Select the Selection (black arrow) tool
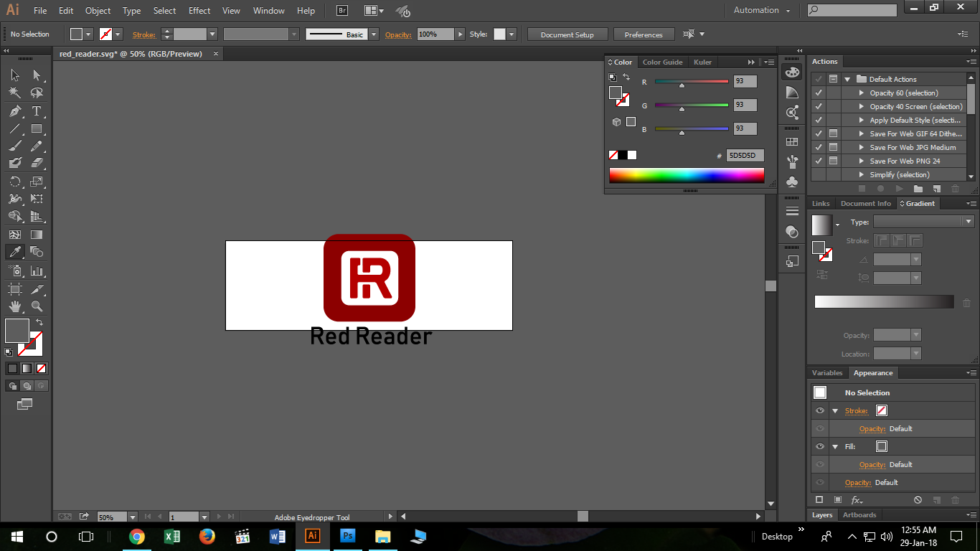The image size is (980, 551). (15, 75)
